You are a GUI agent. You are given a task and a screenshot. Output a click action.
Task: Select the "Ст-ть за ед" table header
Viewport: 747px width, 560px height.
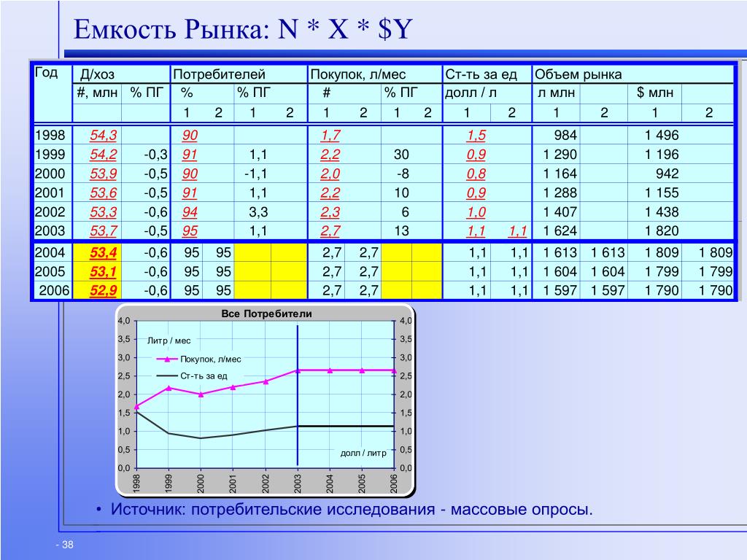pyautogui.click(x=481, y=74)
